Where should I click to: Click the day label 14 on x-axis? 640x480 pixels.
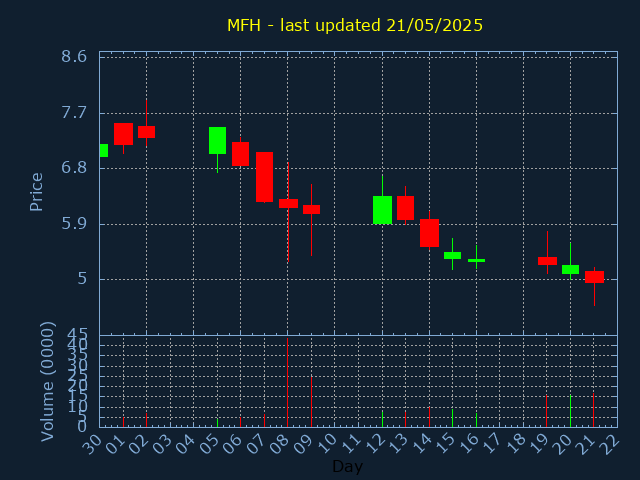click(422, 444)
